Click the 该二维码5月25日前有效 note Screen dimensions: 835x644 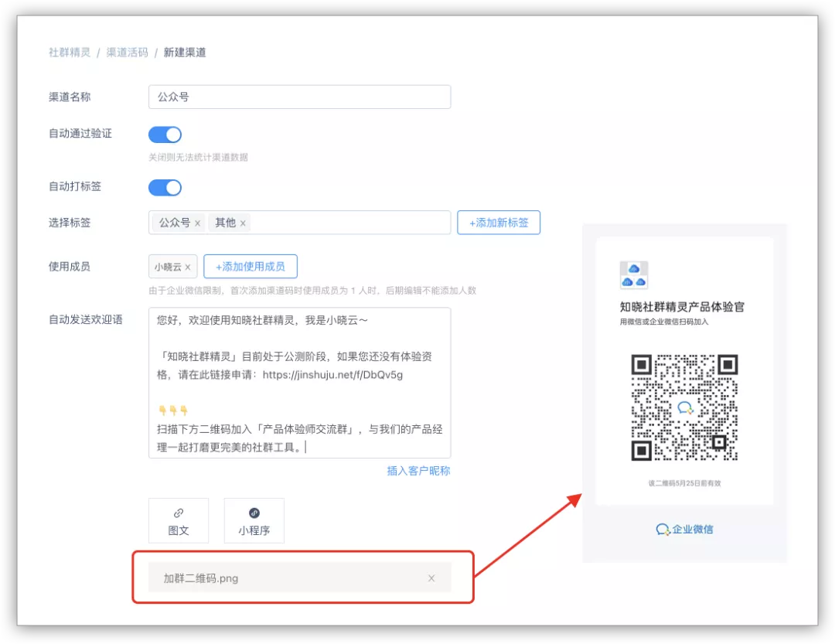tap(684, 483)
